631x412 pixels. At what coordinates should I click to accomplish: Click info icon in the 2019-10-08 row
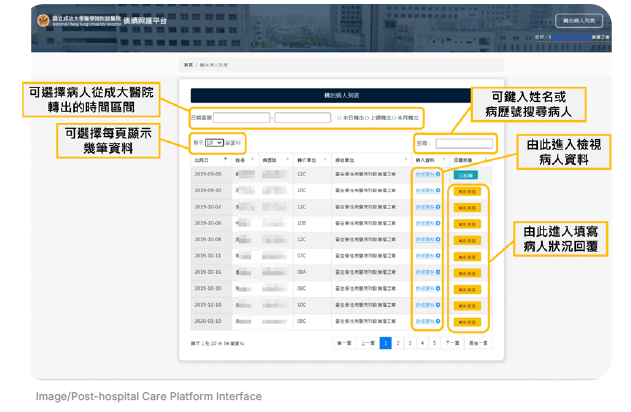pyautogui.click(x=438, y=239)
